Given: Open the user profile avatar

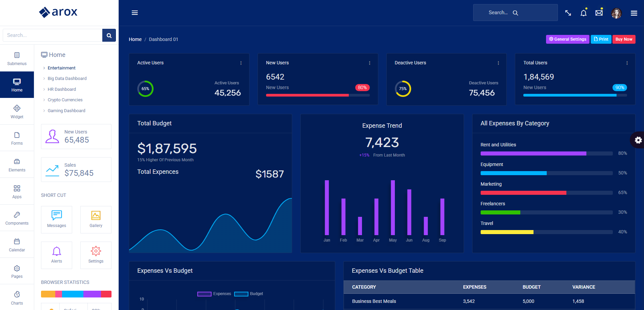Looking at the screenshot, I should tap(617, 13).
